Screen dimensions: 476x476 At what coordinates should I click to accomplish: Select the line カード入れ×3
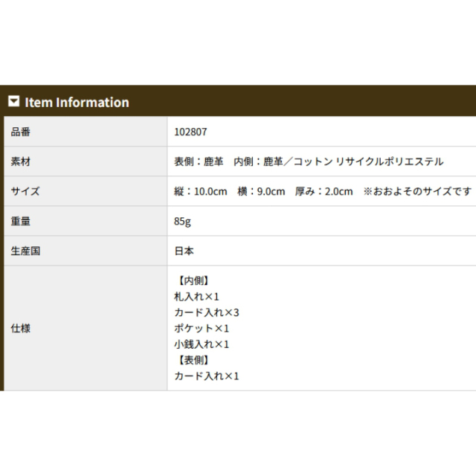(x=207, y=312)
